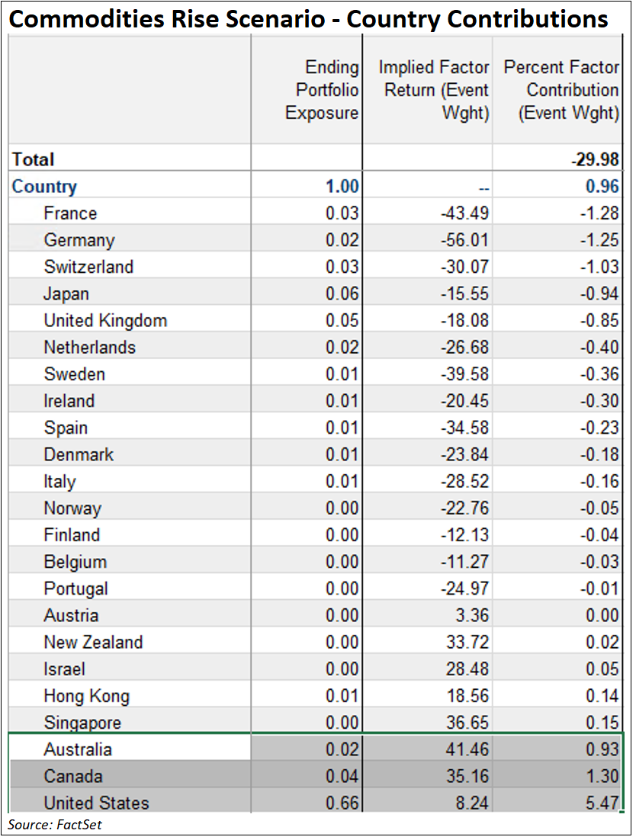The image size is (636, 840).
Task: Click the Total contribution cell -29.98
Action: coord(596,159)
